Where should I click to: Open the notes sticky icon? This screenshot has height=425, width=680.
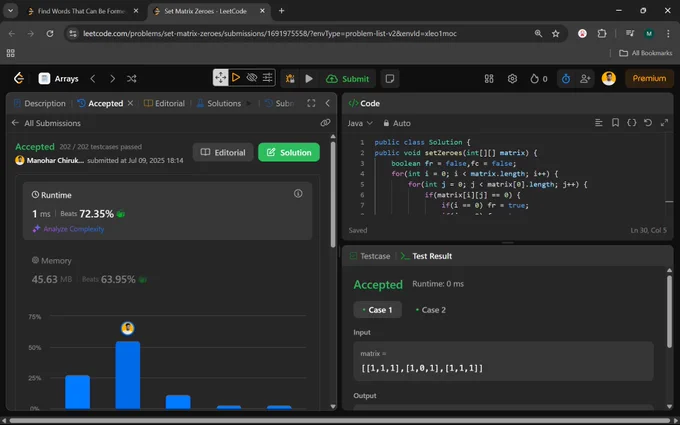point(390,78)
